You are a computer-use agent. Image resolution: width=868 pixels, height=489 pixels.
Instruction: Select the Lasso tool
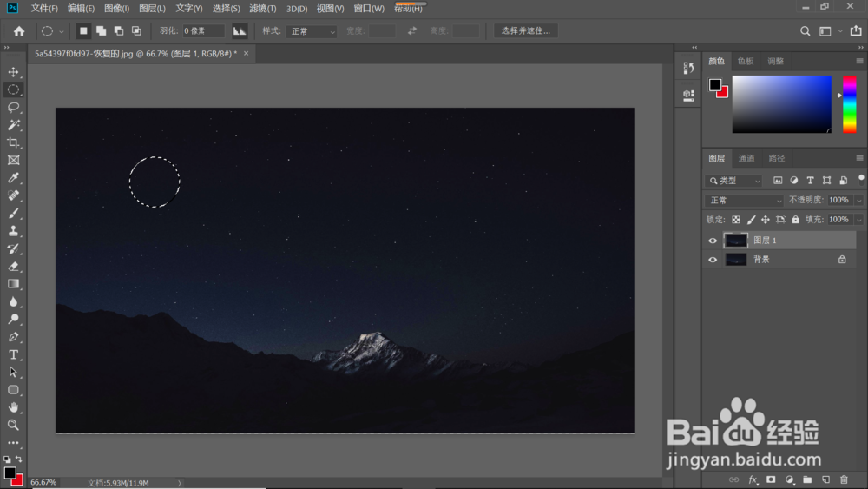point(13,108)
